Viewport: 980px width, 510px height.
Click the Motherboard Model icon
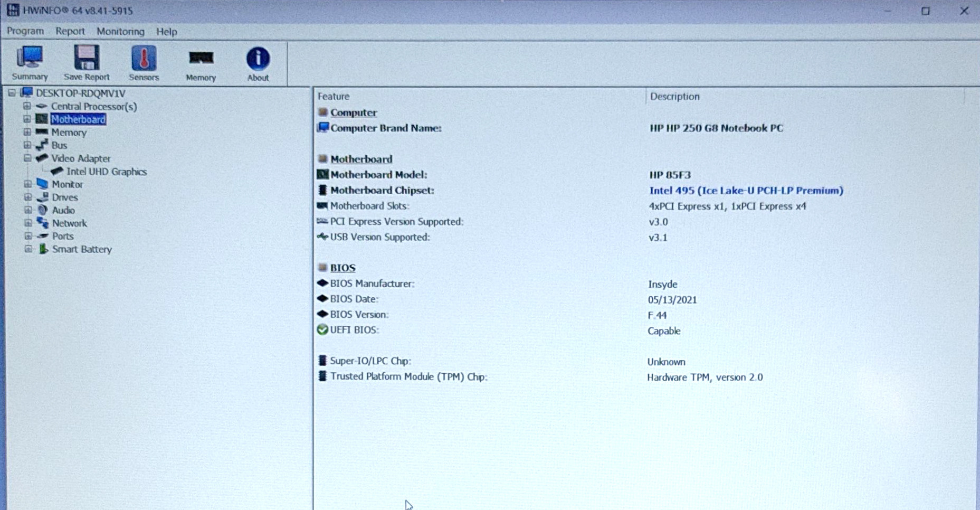pyautogui.click(x=322, y=174)
